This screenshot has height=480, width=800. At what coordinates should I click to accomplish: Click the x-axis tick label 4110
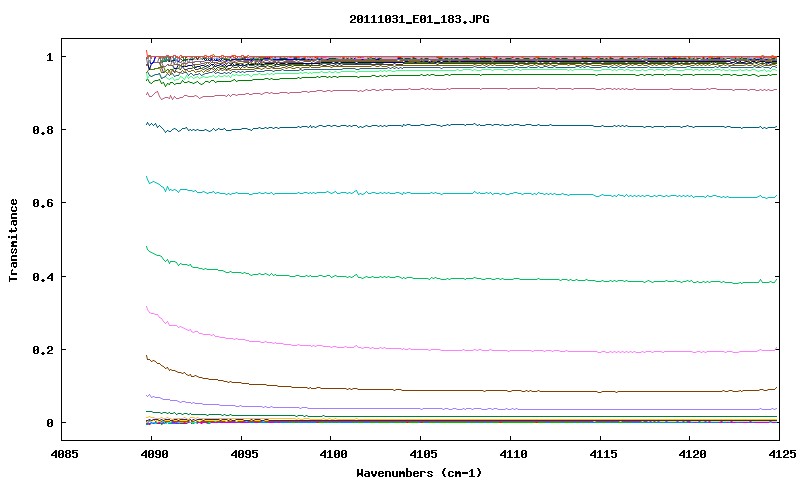513,453
